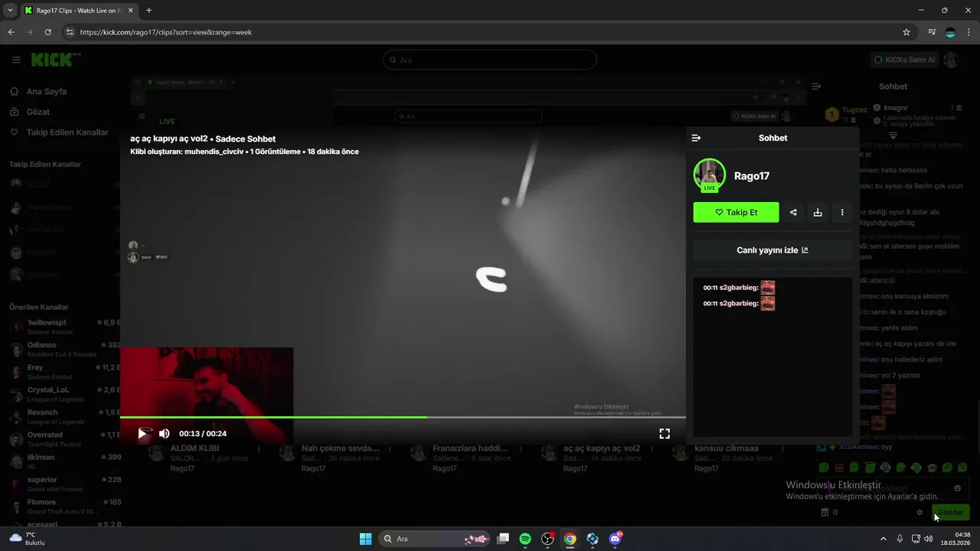Open Spotify from the taskbar
Screen dimensions: 980x551
click(525, 539)
